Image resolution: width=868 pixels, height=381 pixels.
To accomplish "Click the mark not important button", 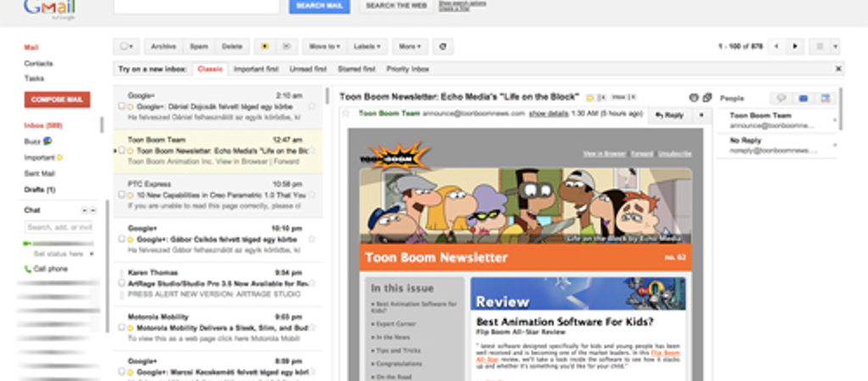I will [287, 47].
